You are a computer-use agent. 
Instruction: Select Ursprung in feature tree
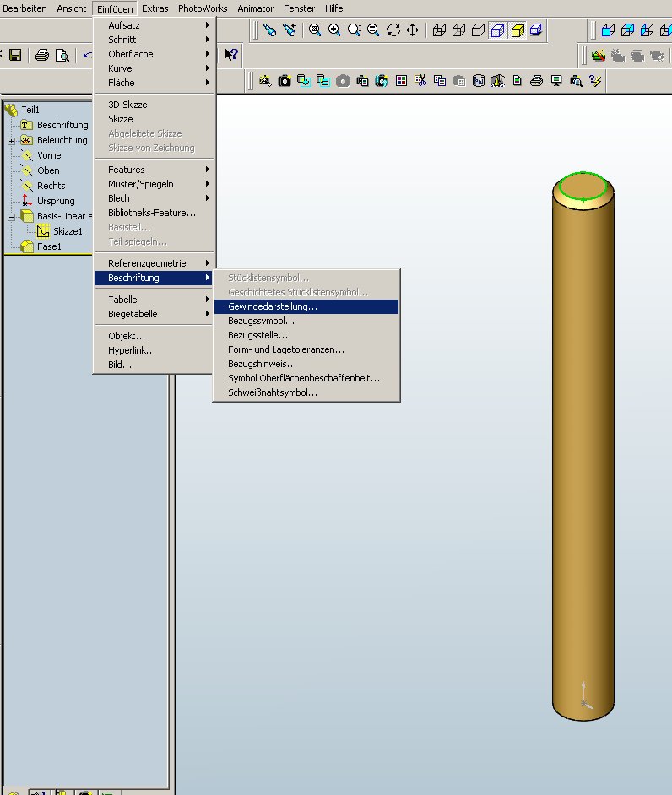(x=56, y=201)
